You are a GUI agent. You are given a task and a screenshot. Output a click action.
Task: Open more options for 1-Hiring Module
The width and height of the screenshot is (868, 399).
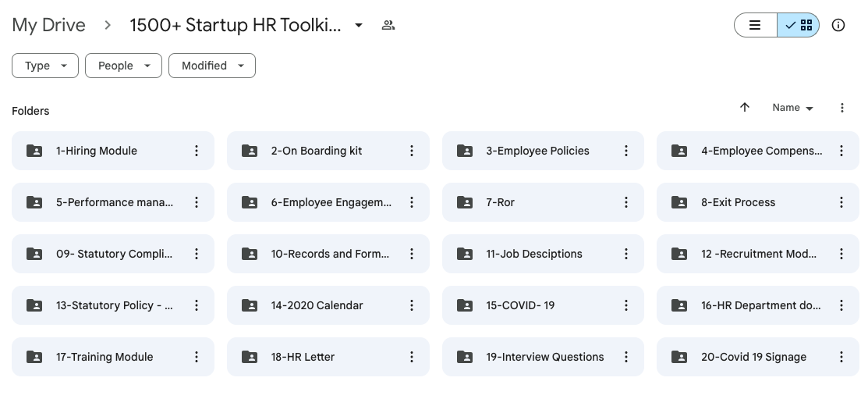[196, 151]
